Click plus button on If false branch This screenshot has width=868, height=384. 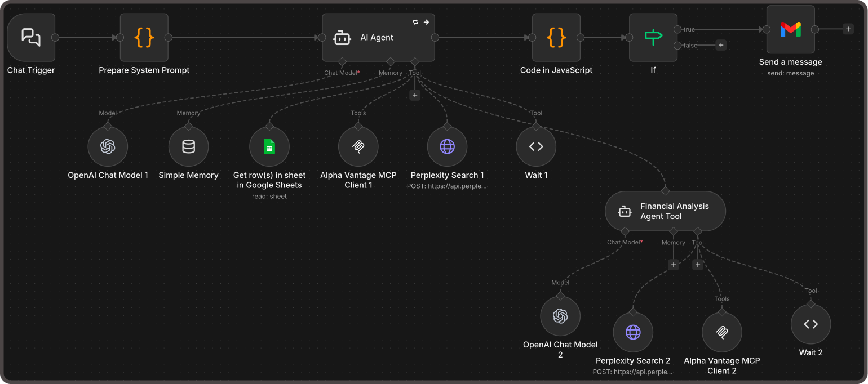pos(720,46)
